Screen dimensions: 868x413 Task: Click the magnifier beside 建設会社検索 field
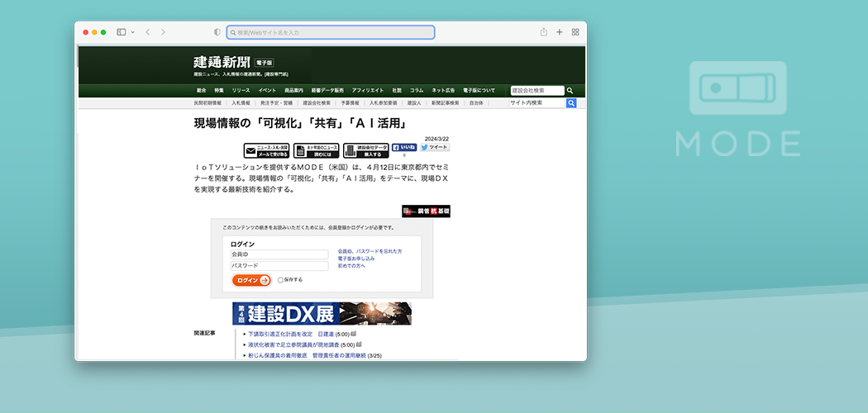(x=570, y=91)
